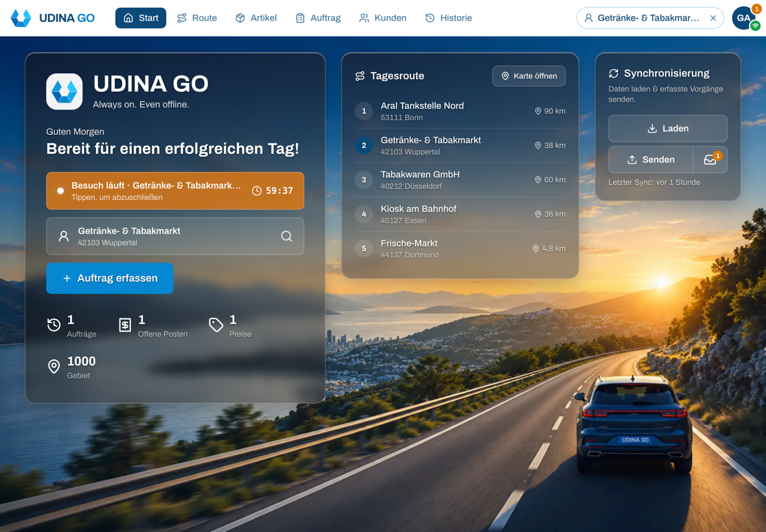Click the 36 km distance pin

538,214
